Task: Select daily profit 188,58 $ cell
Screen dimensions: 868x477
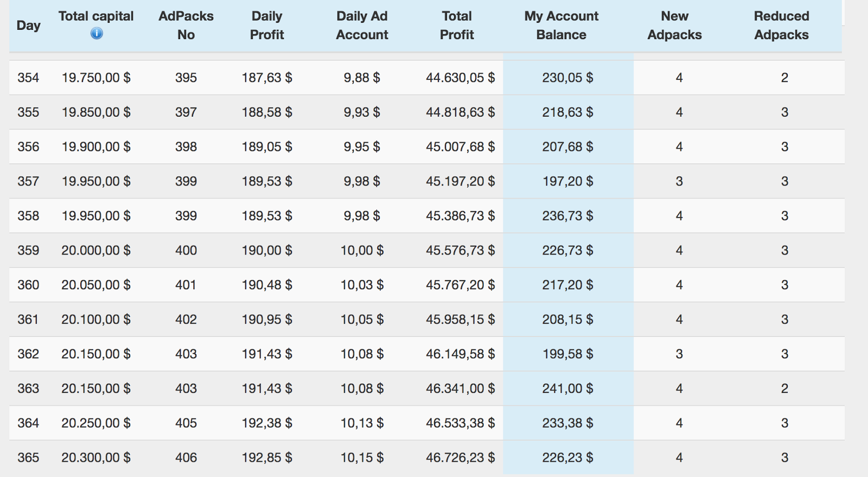Action: [x=267, y=112]
